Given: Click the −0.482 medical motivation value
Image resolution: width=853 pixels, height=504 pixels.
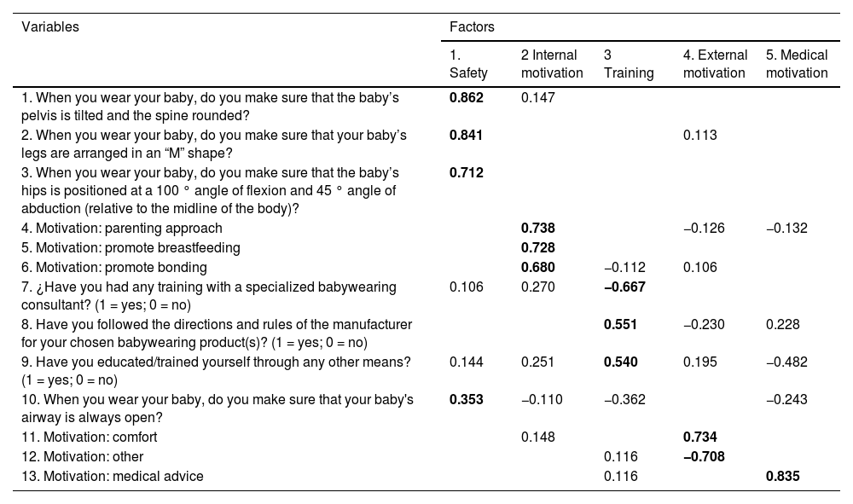Looking at the screenshot, I should tap(786, 362).
